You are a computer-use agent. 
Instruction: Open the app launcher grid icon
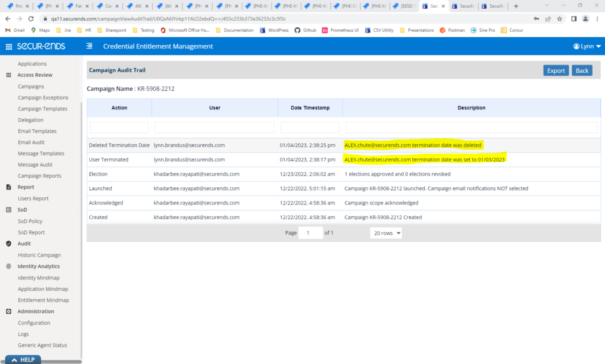tap(9, 47)
